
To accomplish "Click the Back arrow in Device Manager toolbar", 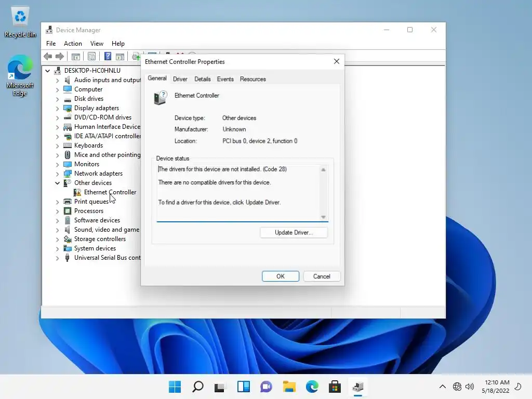I will click(48, 56).
